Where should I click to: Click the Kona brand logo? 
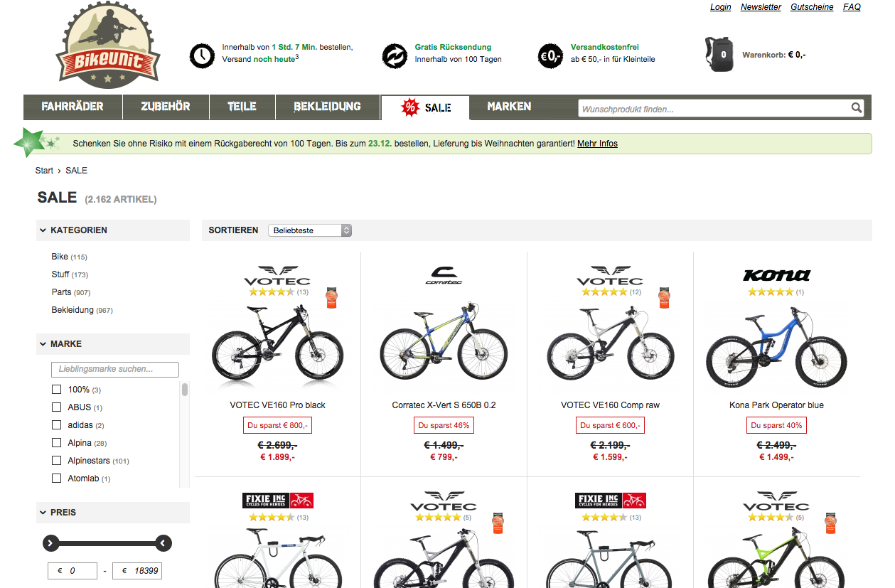pos(776,275)
